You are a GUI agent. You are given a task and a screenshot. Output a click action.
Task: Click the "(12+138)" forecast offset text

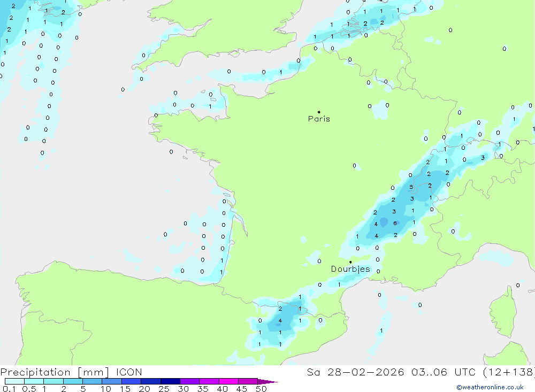point(509,372)
